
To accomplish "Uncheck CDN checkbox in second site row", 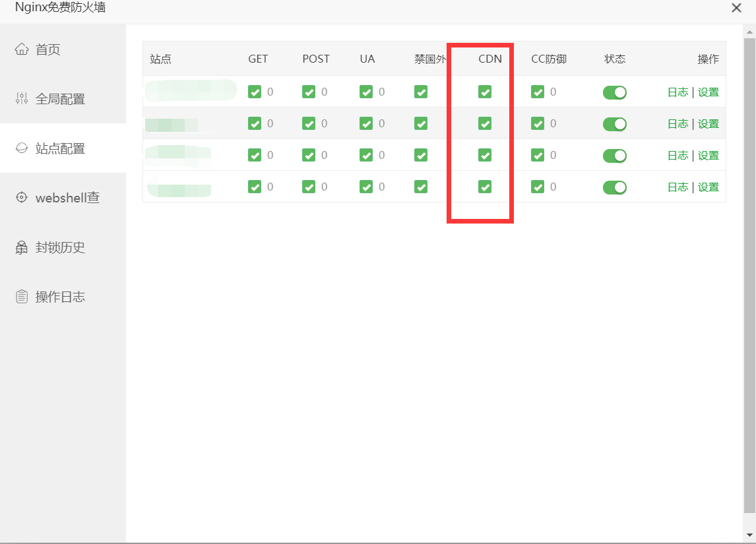I will (x=485, y=123).
